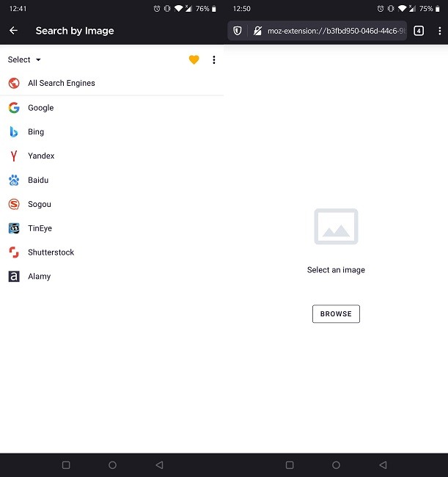
Task: Tap the right phone's recent apps square button
Action: tap(290, 465)
